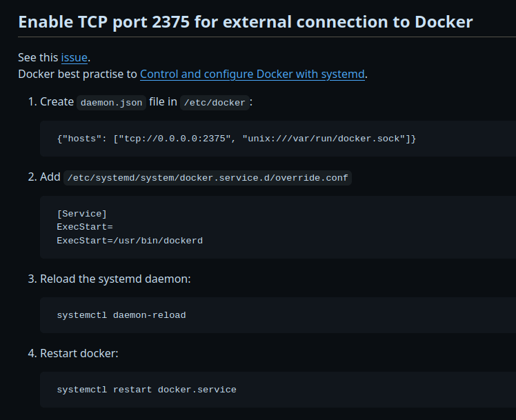This screenshot has height=420, width=516.
Task: Click the "Docker best practise to" text
Action: pyautogui.click(x=77, y=74)
